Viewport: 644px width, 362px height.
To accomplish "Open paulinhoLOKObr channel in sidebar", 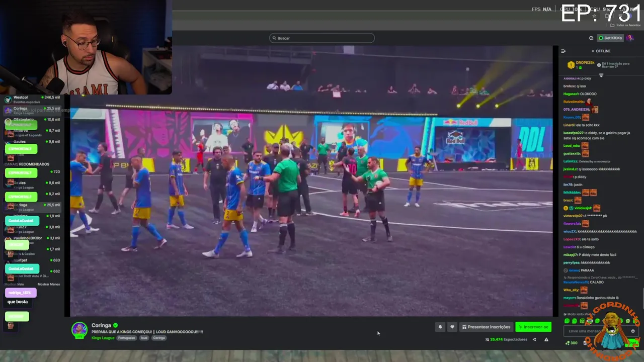I will pyautogui.click(x=33, y=240).
